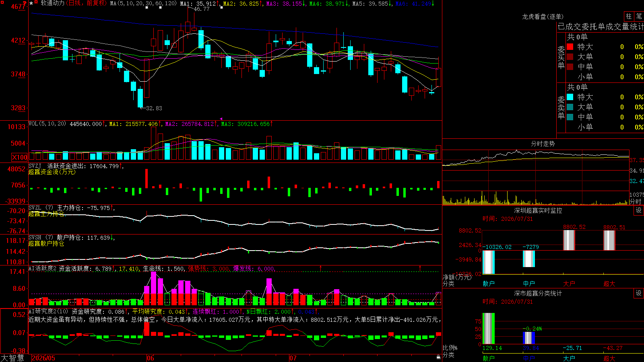Click the 超大 bar in 深圳超赢实时监控

pos(609,240)
